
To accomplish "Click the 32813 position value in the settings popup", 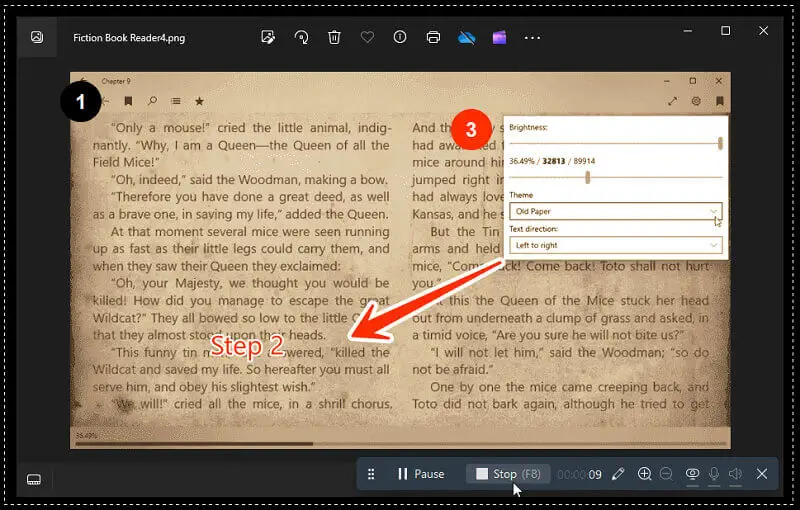I will click(x=554, y=161).
